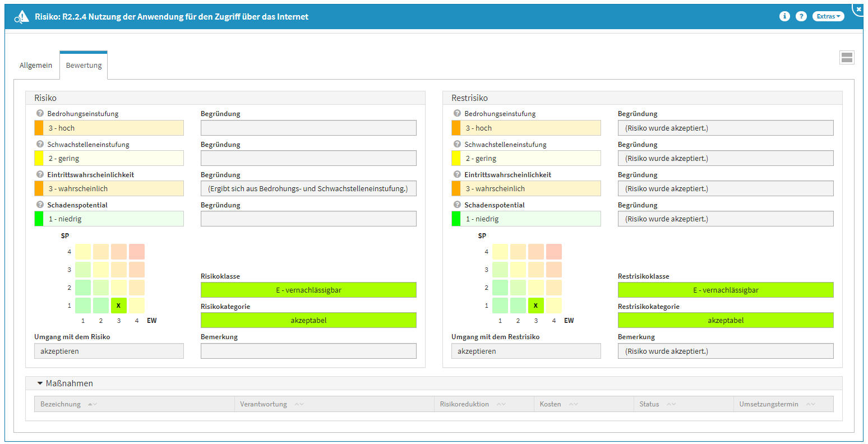Open the Extras dropdown menu
868x444 pixels.
(x=828, y=16)
